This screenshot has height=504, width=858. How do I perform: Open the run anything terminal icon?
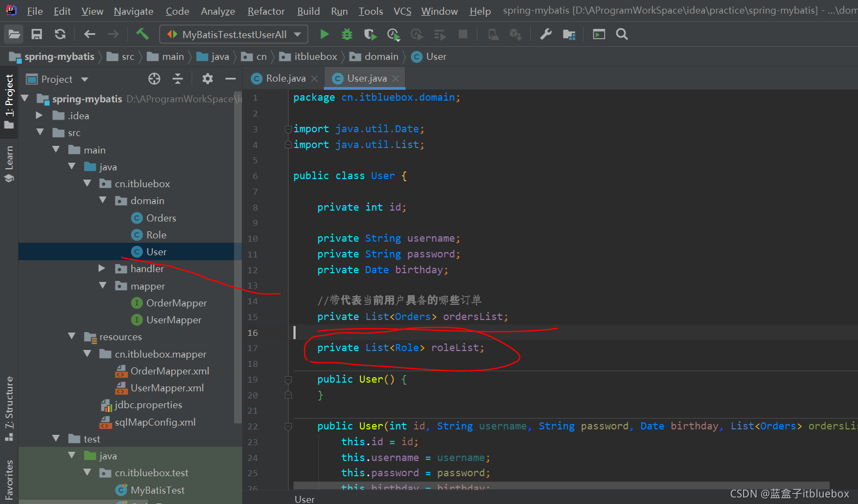tap(599, 34)
